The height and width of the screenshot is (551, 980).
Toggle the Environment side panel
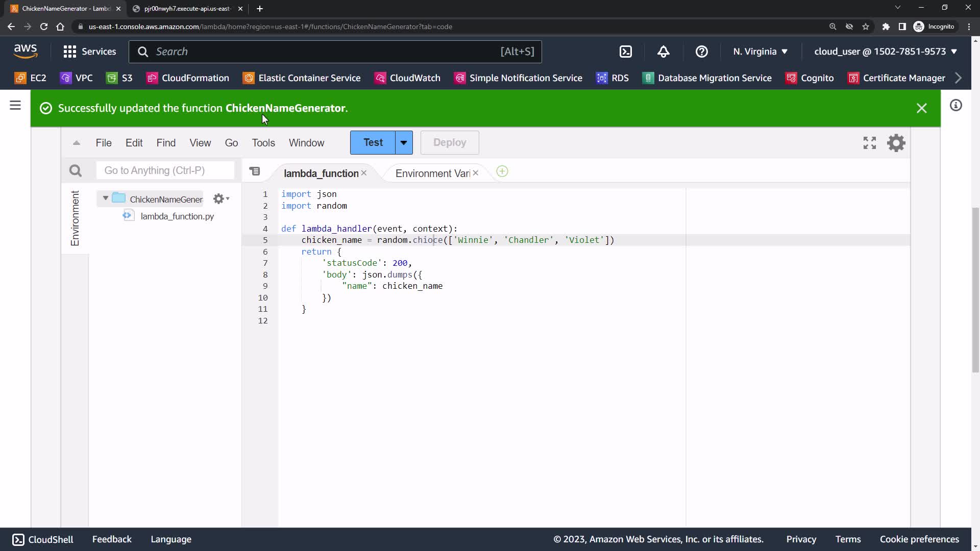pyautogui.click(x=75, y=218)
